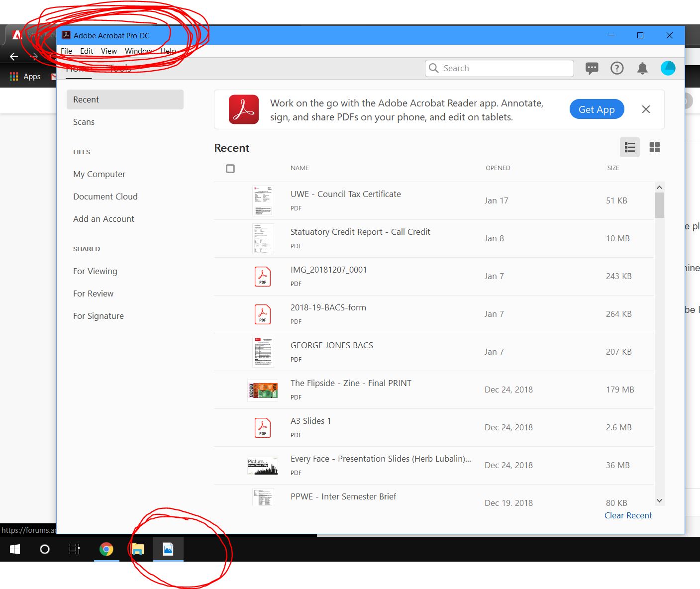This screenshot has width=700, height=589.
Task: Click Apps shortcut in Chrome bookmarks bar
Action: coord(25,77)
